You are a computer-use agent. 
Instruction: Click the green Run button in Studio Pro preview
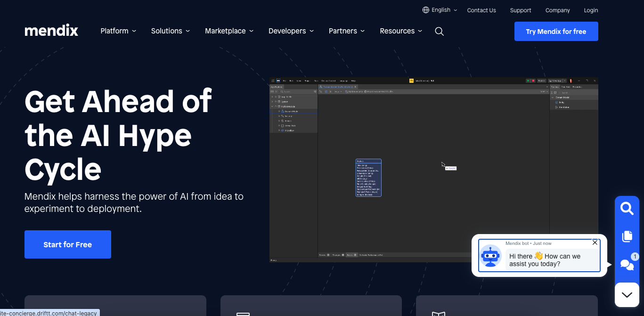(528, 81)
